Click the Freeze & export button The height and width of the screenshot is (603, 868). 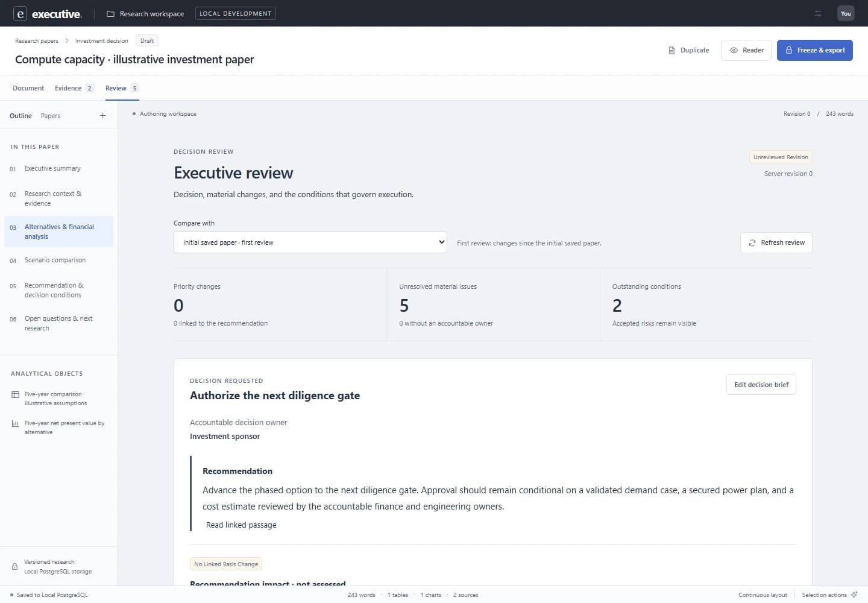click(x=815, y=50)
